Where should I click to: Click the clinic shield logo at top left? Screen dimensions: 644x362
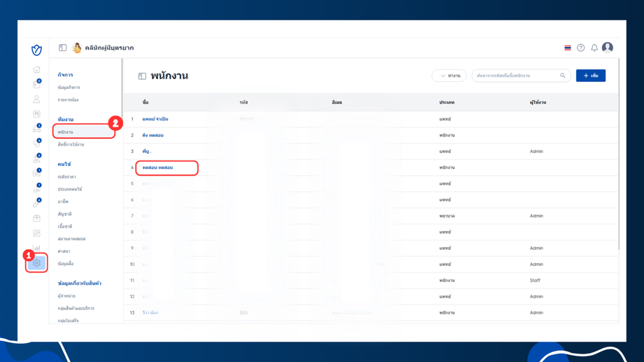(36, 50)
